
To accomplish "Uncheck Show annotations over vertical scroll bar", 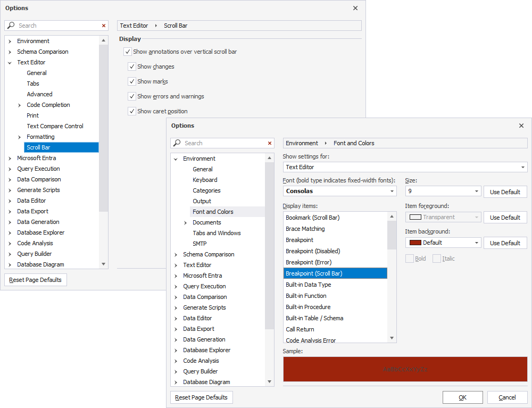I will [x=127, y=52].
